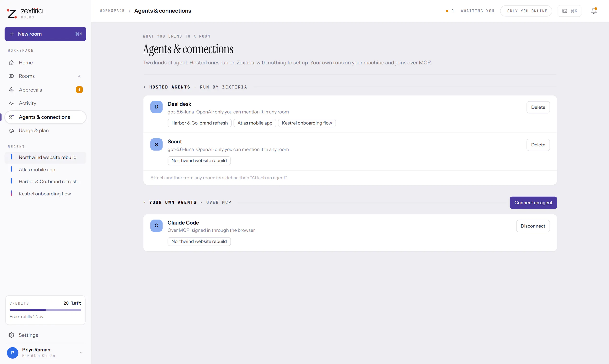
Task: Click Scout's Northwind website rebuild tag
Action: pyautogui.click(x=199, y=160)
